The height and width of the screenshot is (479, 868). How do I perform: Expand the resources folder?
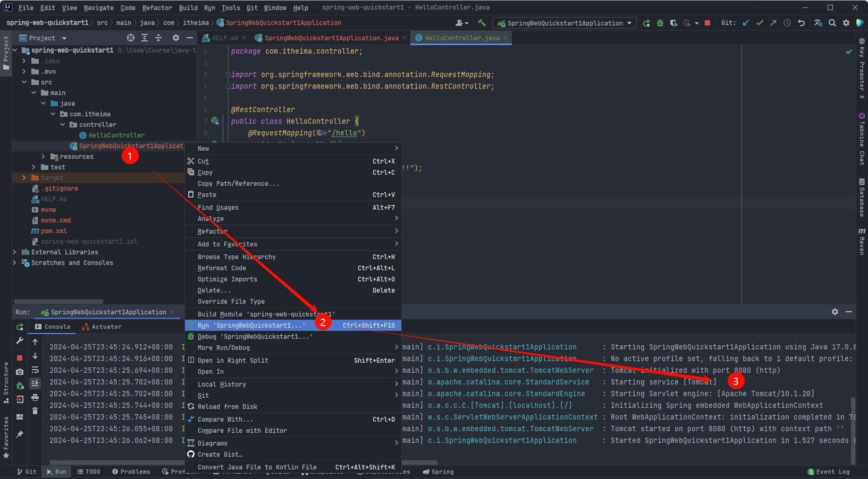pyautogui.click(x=43, y=157)
